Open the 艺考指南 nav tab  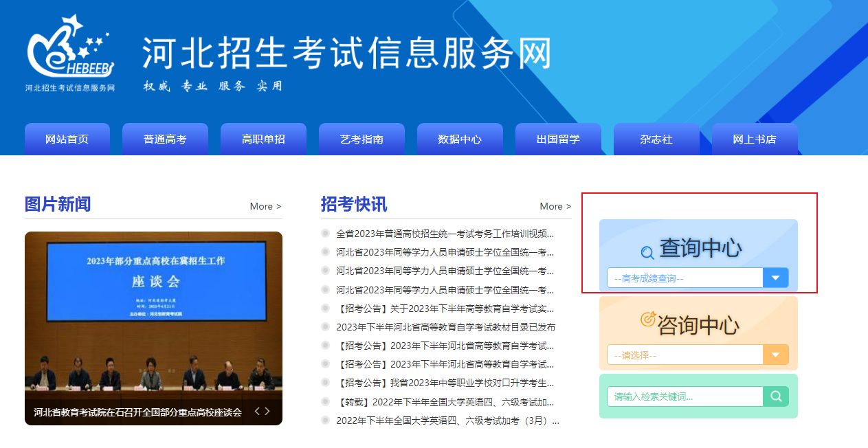(x=361, y=139)
